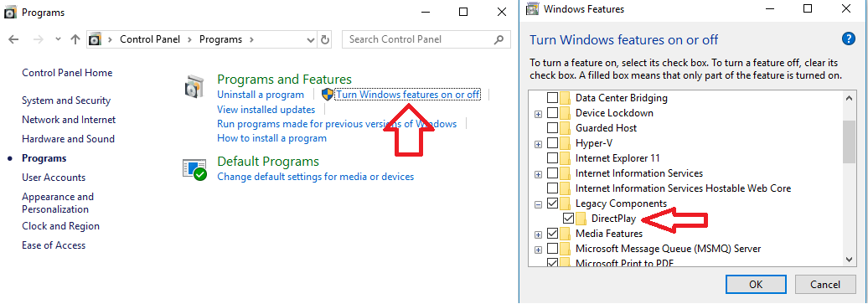Check the Guarded Host checkbox
Image resolution: width=868 pixels, height=304 pixels.
552,128
